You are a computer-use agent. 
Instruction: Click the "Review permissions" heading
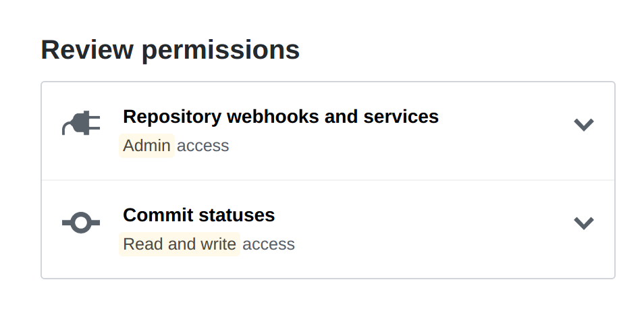pos(170,50)
